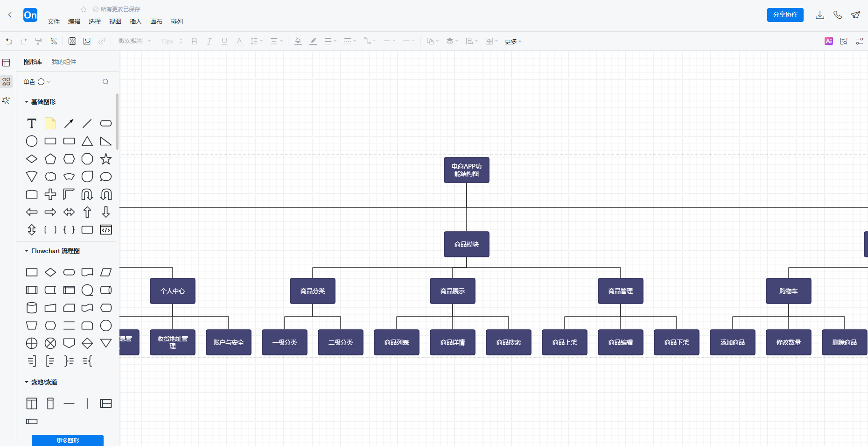Pick the star shape from basic shapes

click(x=106, y=159)
